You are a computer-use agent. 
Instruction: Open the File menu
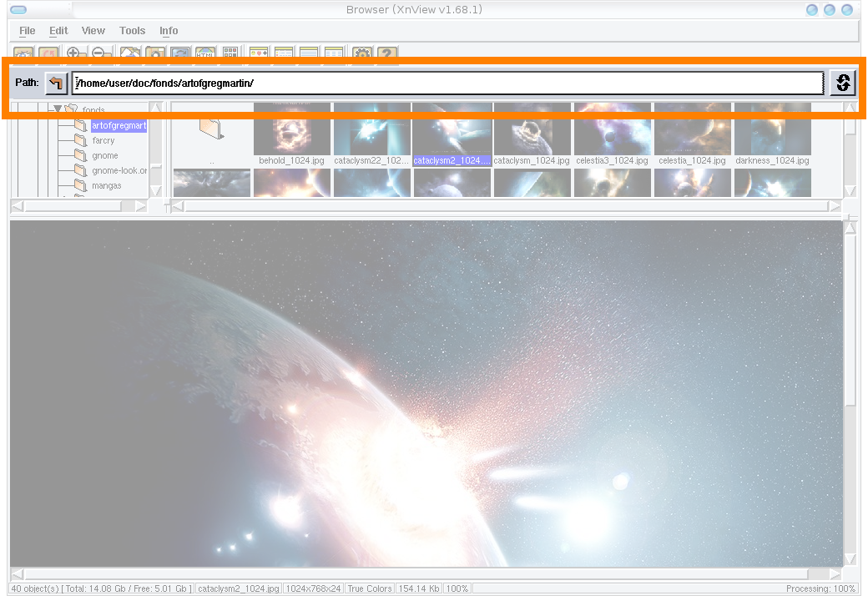[x=28, y=31]
